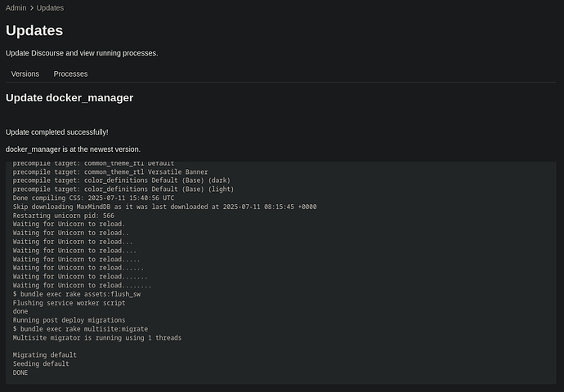Click the breadcrumb chevron separator

[32, 8]
